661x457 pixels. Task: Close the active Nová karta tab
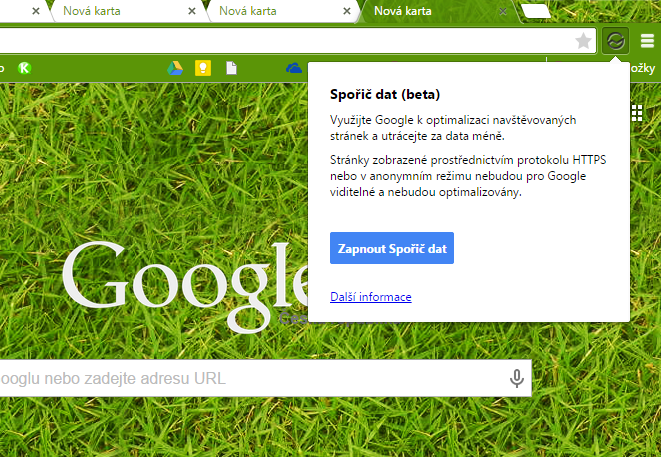[503, 11]
